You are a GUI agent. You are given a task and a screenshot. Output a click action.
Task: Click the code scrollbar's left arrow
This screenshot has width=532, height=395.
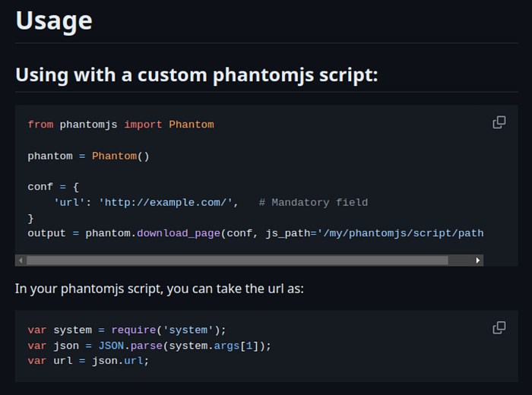(x=21, y=261)
